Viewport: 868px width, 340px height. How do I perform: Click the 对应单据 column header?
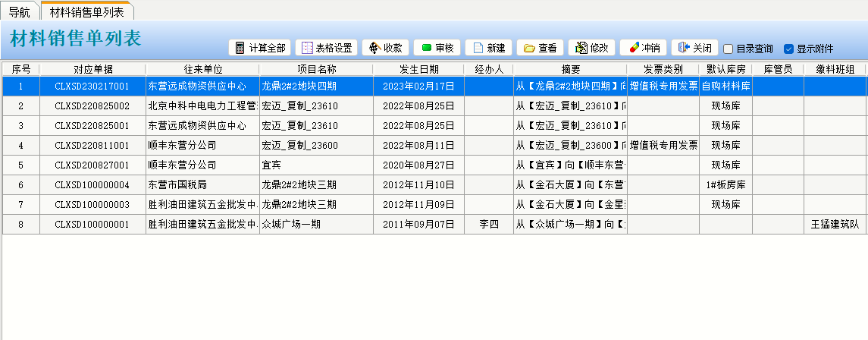92,69
